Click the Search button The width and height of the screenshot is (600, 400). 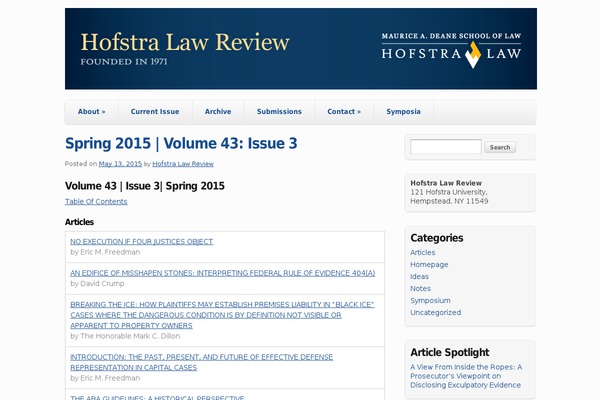500,147
